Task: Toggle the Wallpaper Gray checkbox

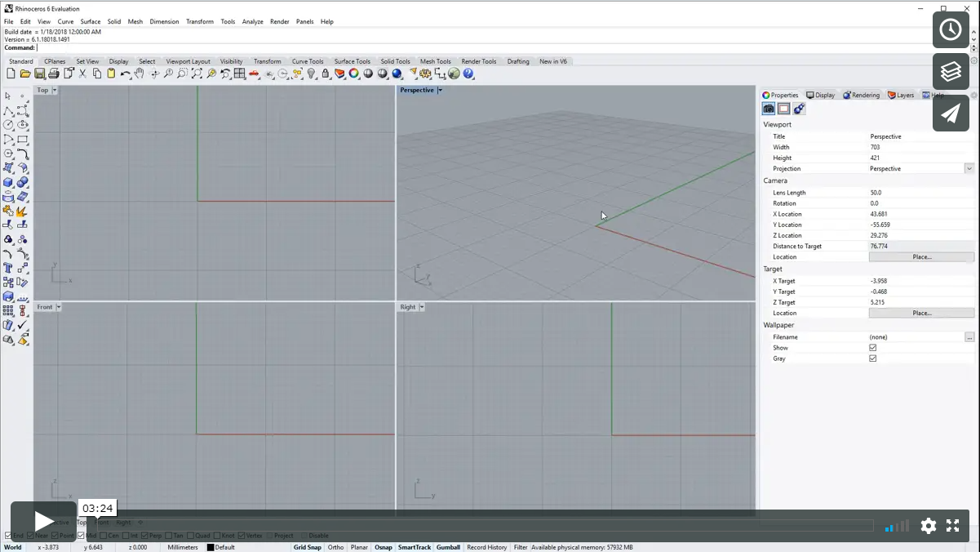Action: pos(873,358)
